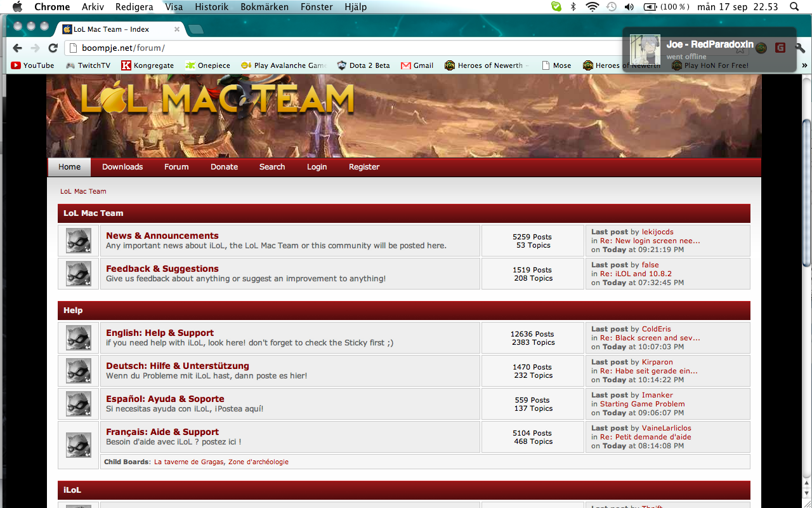812x508 pixels.
Task: Open Chrome's wrench settings menu
Action: pos(800,48)
